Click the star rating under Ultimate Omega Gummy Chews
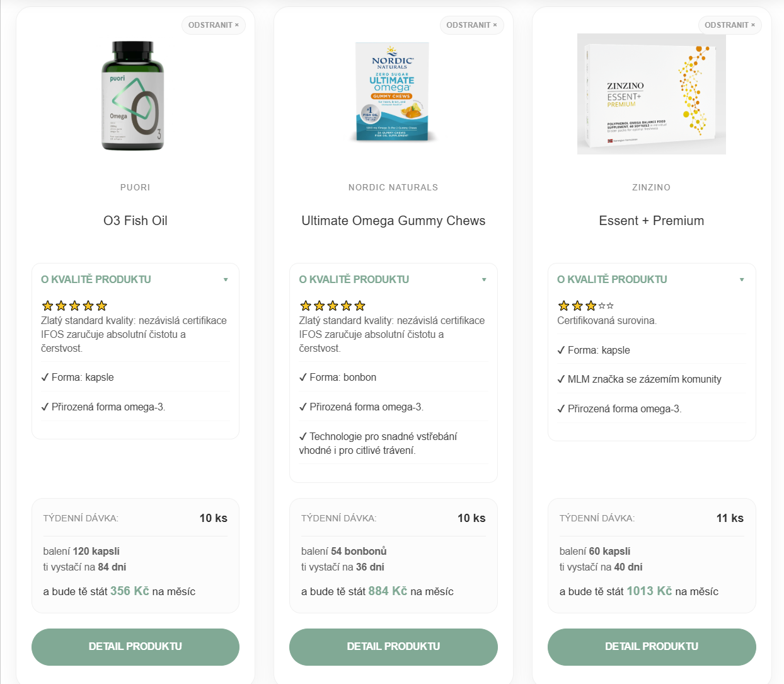The height and width of the screenshot is (684, 784). point(332,305)
